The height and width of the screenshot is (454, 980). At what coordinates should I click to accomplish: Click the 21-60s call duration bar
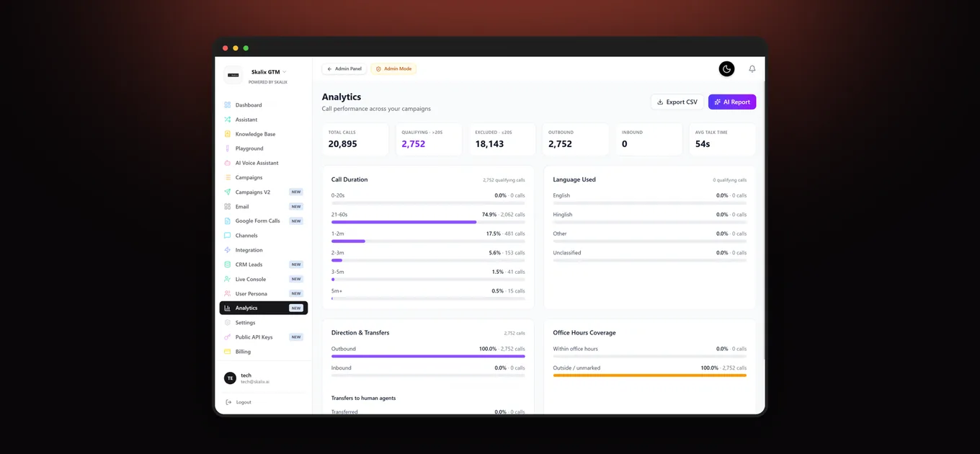click(x=428, y=222)
